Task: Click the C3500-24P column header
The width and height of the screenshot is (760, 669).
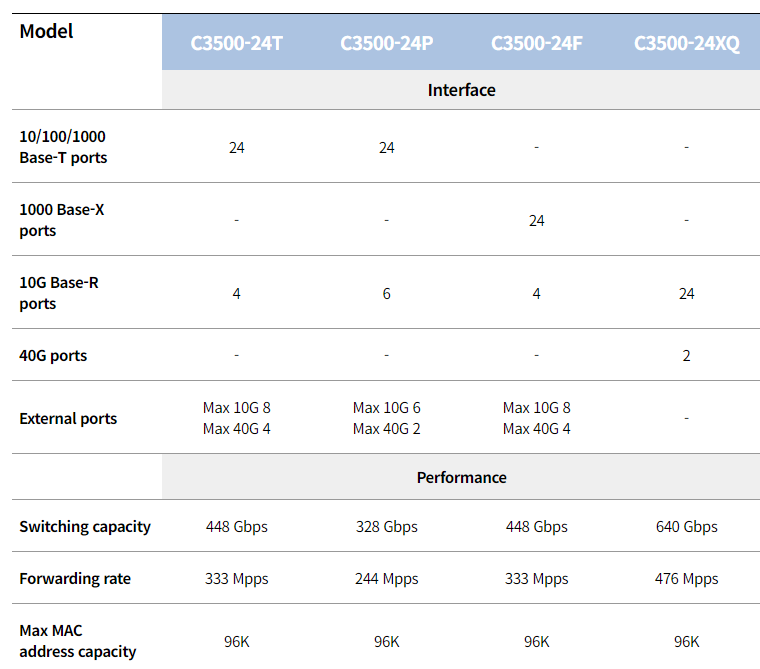Action: (386, 44)
